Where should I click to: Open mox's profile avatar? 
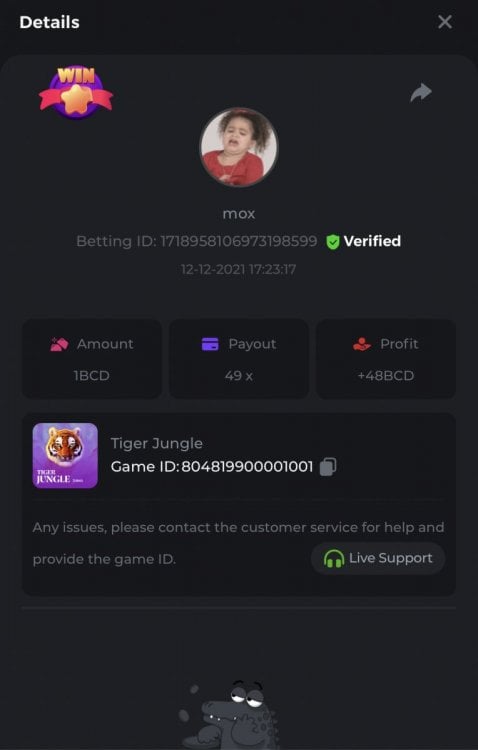239,147
